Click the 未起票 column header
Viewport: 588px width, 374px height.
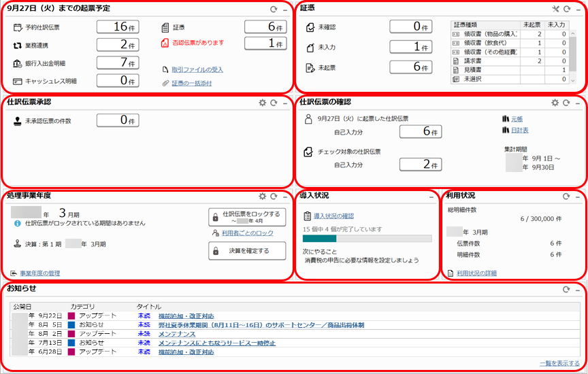coord(532,24)
